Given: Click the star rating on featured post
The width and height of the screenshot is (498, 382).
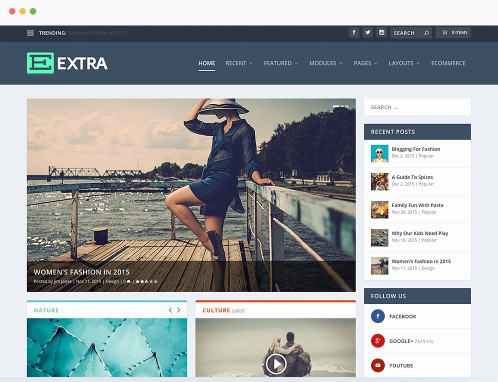Looking at the screenshot, I should coord(146,281).
